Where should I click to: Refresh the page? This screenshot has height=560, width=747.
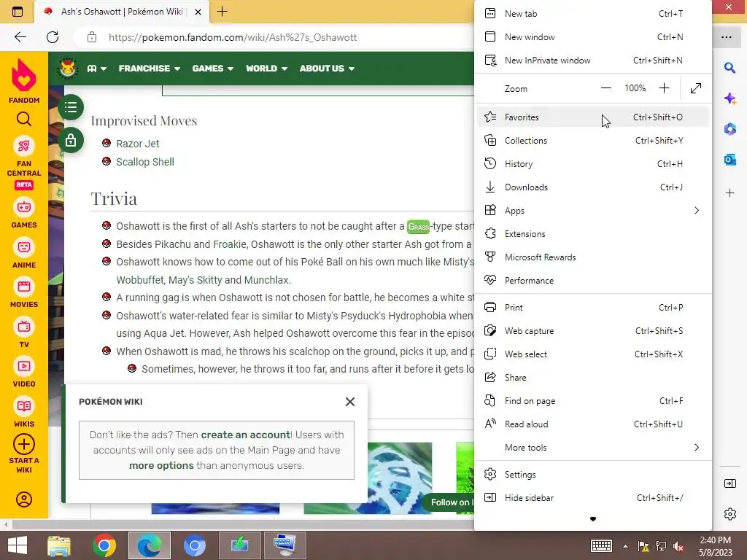tap(53, 37)
